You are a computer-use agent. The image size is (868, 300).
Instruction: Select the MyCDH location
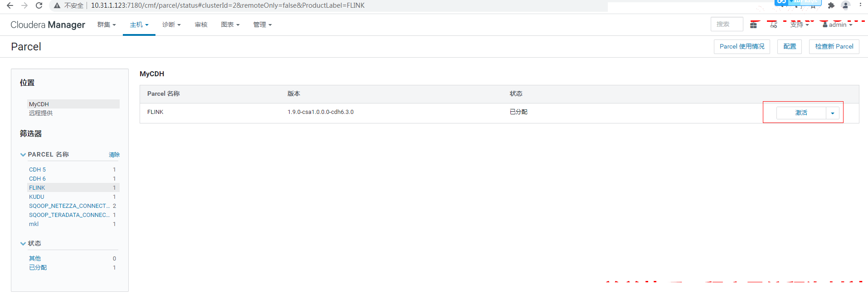[x=73, y=104]
